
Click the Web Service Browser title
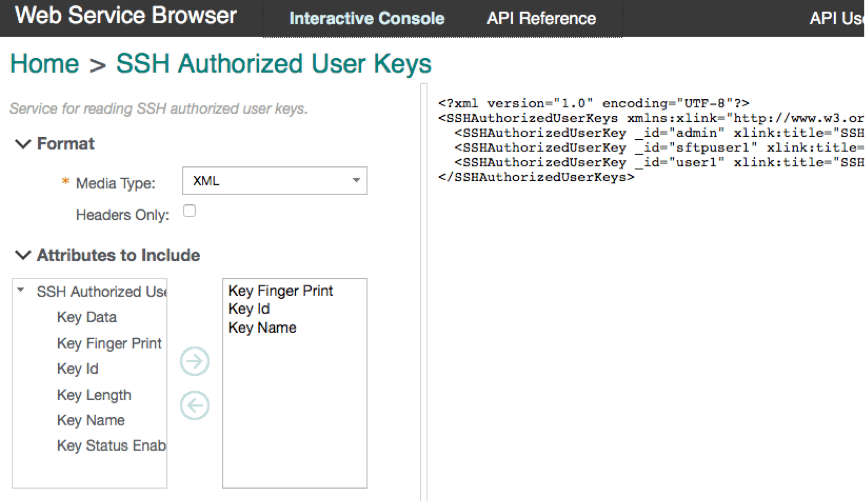pyautogui.click(x=126, y=15)
